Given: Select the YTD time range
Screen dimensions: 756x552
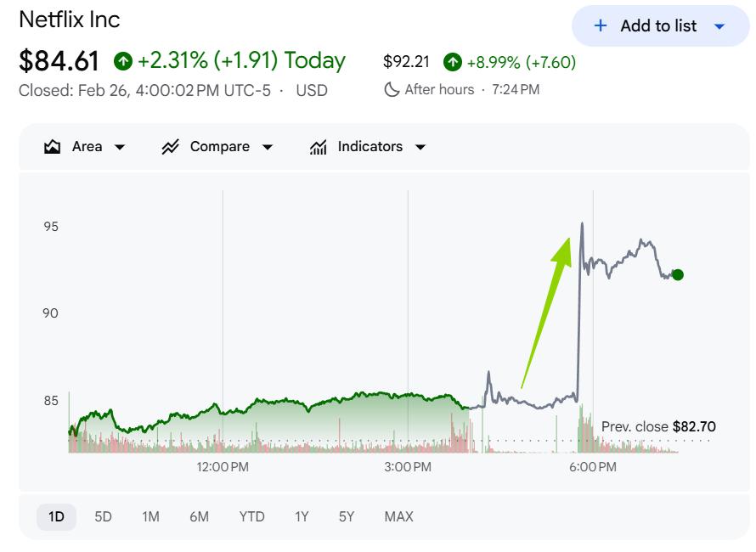Looking at the screenshot, I should pyautogui.click(x=251, y=516).
